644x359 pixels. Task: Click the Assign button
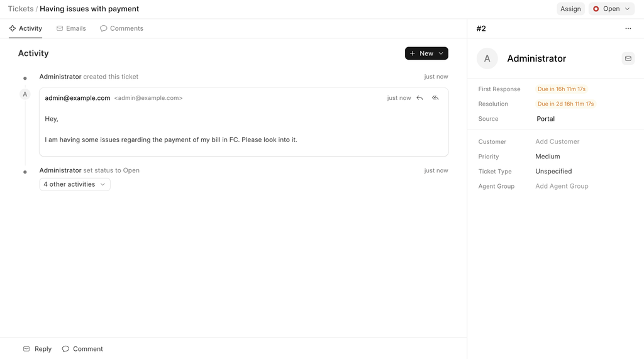(x=570, y=9)
